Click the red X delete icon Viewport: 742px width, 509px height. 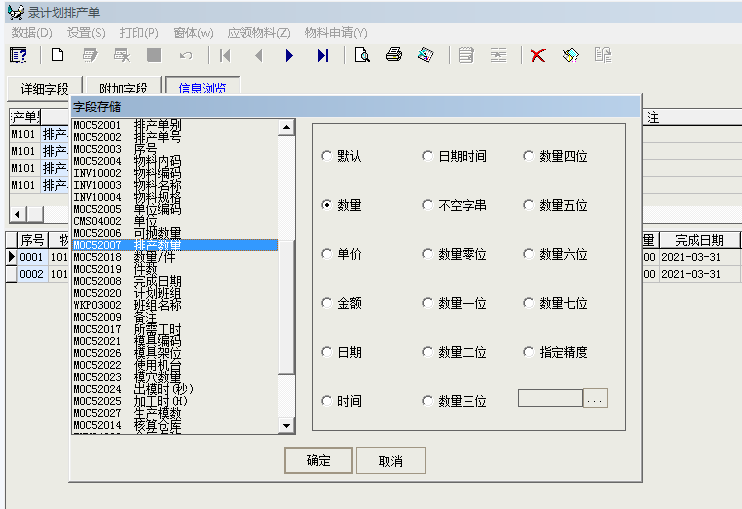point(538,55)
